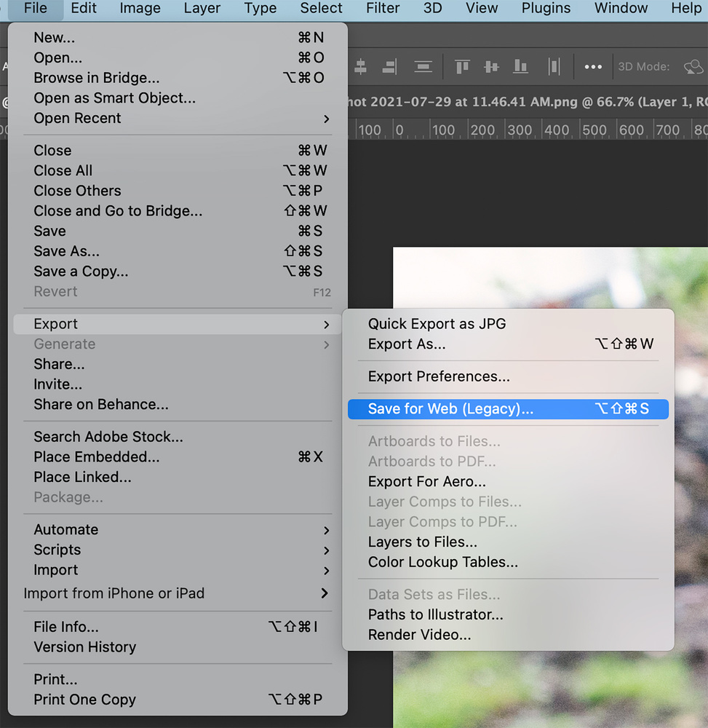Open the Type menu

click(x=260, y=8)
